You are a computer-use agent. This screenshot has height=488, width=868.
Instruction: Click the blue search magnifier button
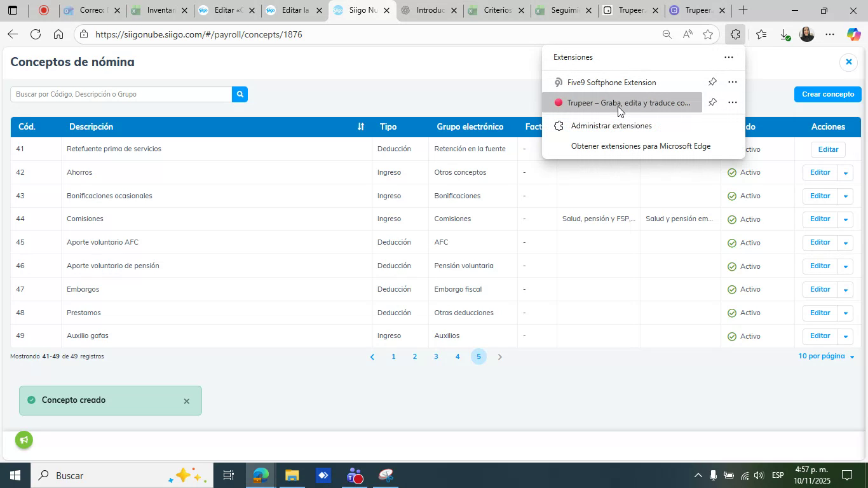240,94
